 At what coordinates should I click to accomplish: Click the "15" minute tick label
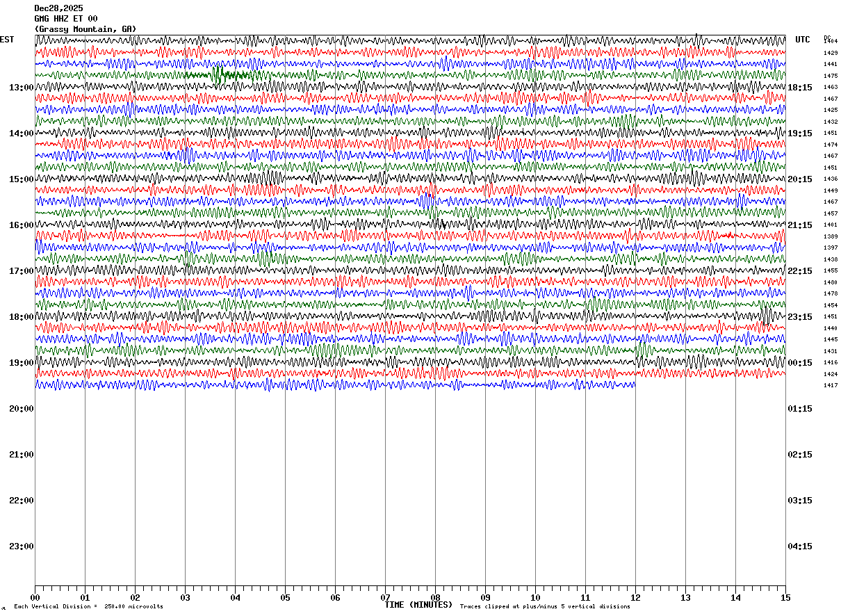[785, 597]
